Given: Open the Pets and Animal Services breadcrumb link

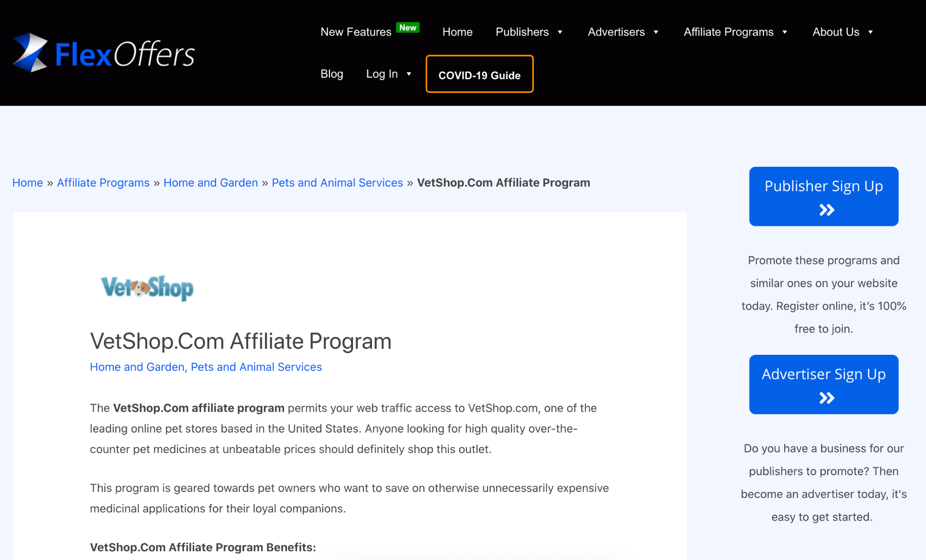Looking at the screenshot, I should pos(337,182).
